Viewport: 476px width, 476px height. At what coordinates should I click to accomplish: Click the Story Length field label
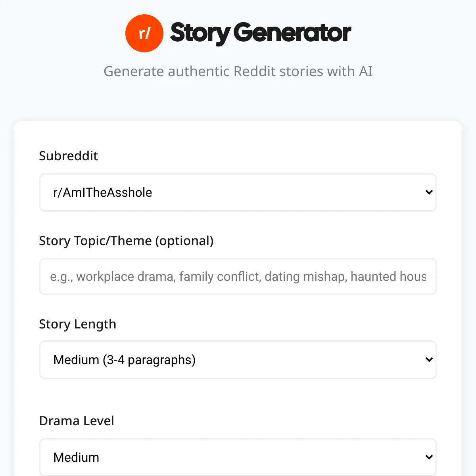click(x=77, y=324)
